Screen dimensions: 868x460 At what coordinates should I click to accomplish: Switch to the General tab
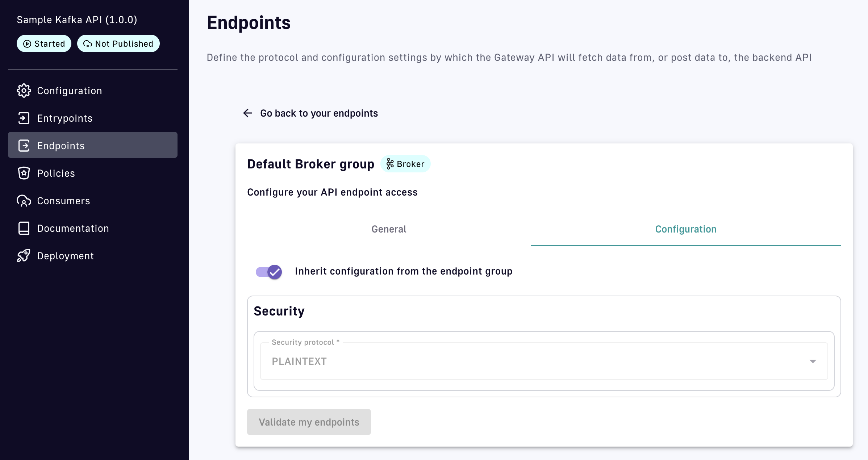click(x=389, y=229)
